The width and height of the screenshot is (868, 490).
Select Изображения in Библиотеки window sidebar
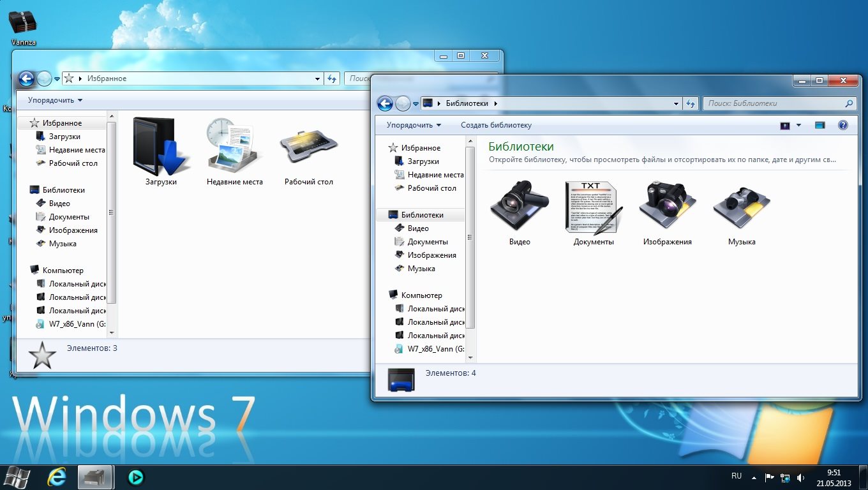(431, 255)
